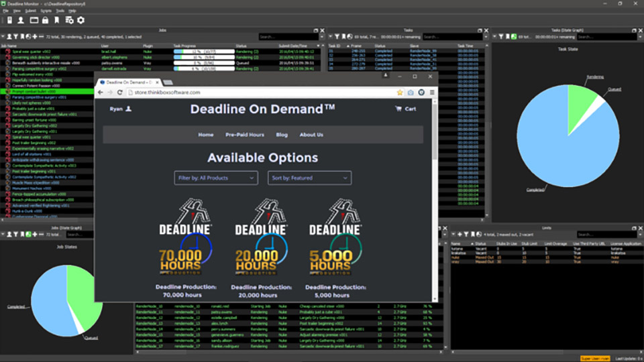Toggle green graph icon in Tasks State Graph
Image resolution: width=644 pixels, height=362 pixels.
point(514,37)
